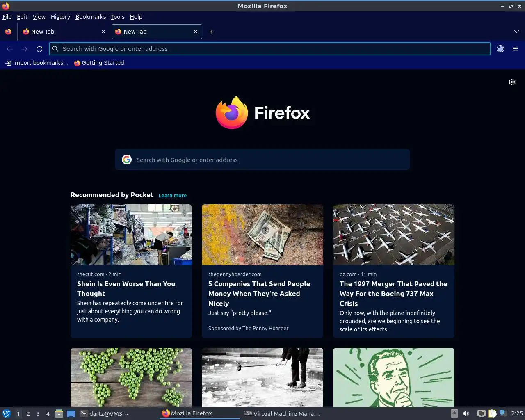Image resolution: width=525 pixels, height=420 pixels.
Task: Click the Firefox logo on page
Action: coord(262,112)
